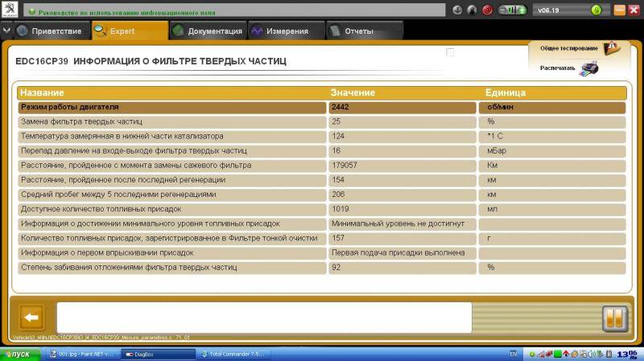
Task: Click the red @ icon in top bar
Action: pos(487,10)
